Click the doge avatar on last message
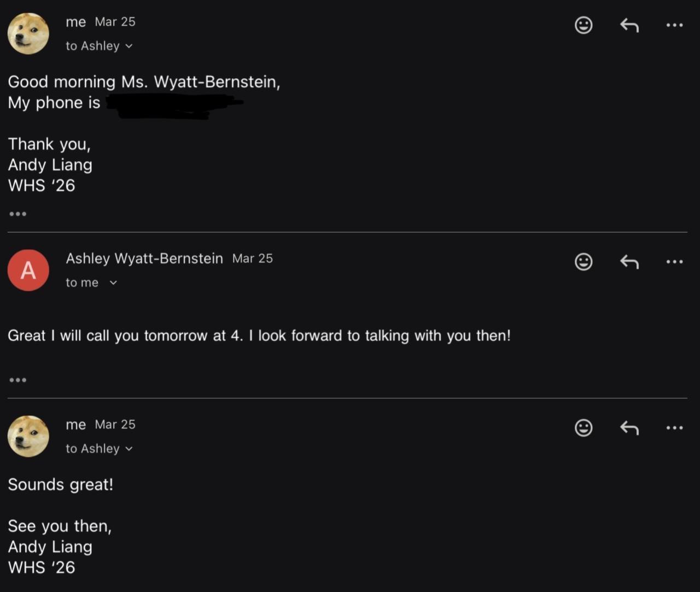The width and height of the screenshot is (700, 592). (28, 436)
